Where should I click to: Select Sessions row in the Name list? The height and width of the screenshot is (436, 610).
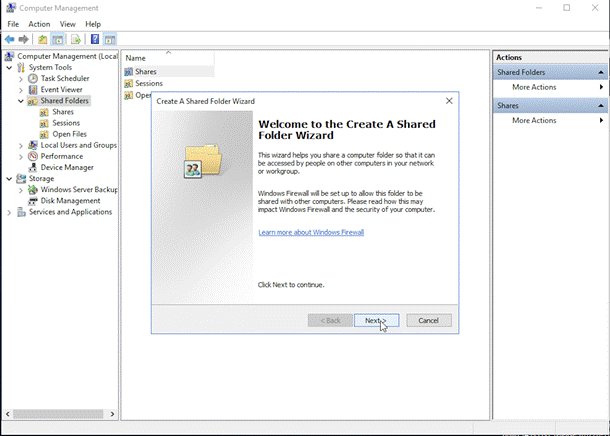(x=149, y=84)
